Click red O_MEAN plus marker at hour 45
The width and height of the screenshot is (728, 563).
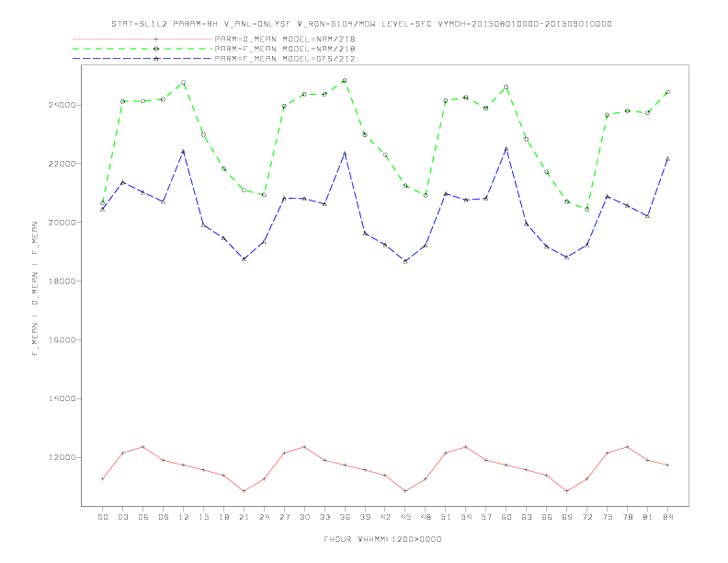coord(405,491)
